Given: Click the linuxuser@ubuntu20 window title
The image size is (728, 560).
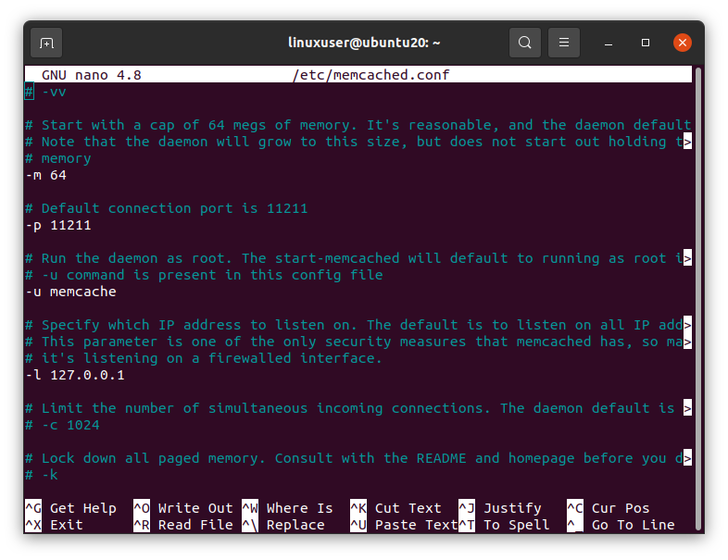Looking at the screenshot, I should point(364,43).
